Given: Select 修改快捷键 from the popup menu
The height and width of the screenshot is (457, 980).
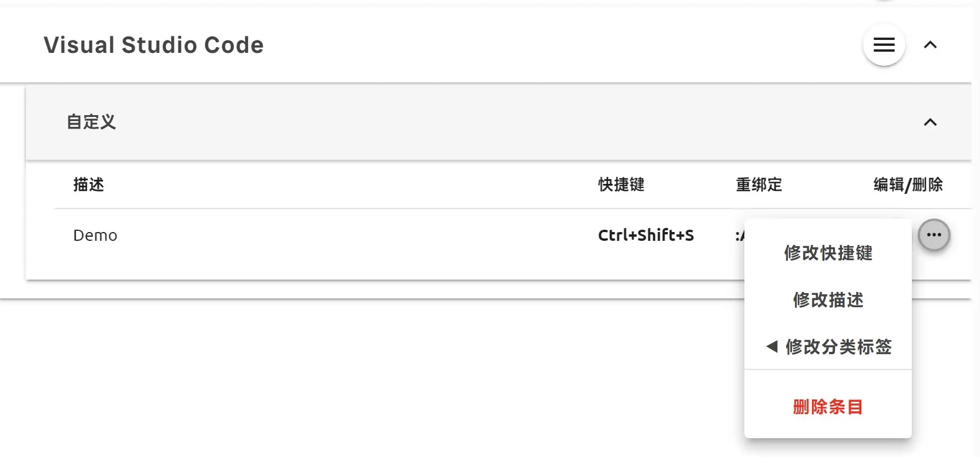Looking at the screenshot, I should 828,253.
